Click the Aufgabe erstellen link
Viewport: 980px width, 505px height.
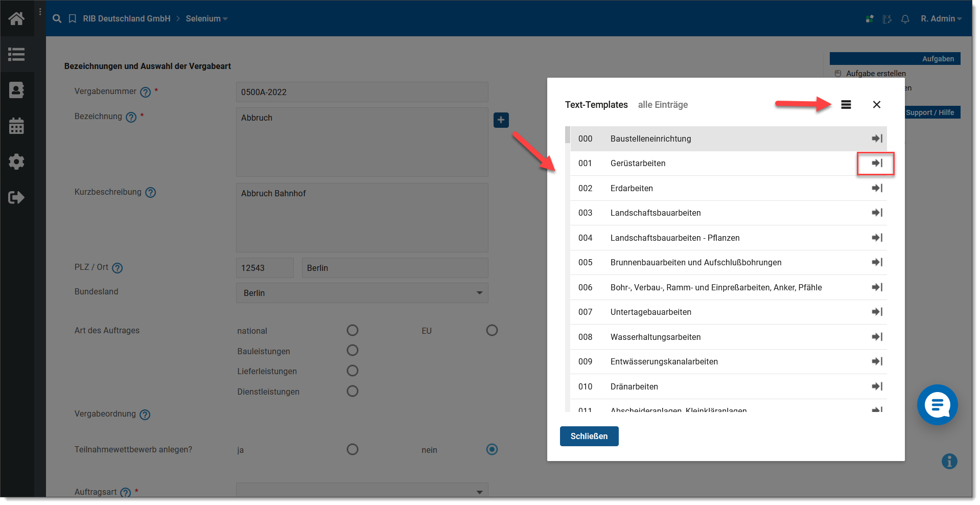click(876, 74)
